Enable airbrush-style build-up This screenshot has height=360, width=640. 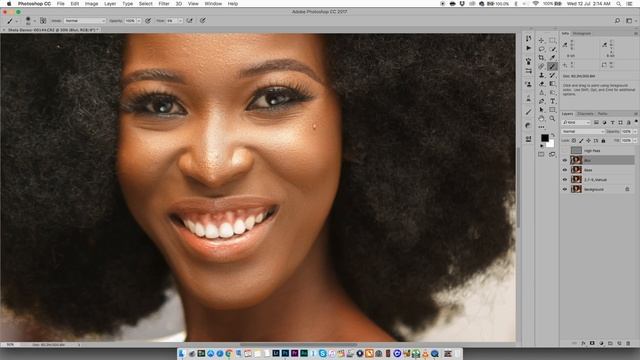pyautogui.click(x=189, y=20)
